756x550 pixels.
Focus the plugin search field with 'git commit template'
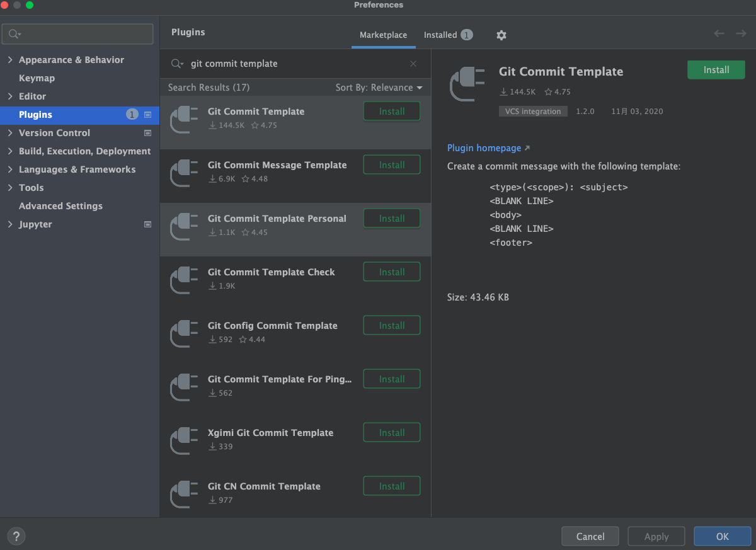click(295, 64)
